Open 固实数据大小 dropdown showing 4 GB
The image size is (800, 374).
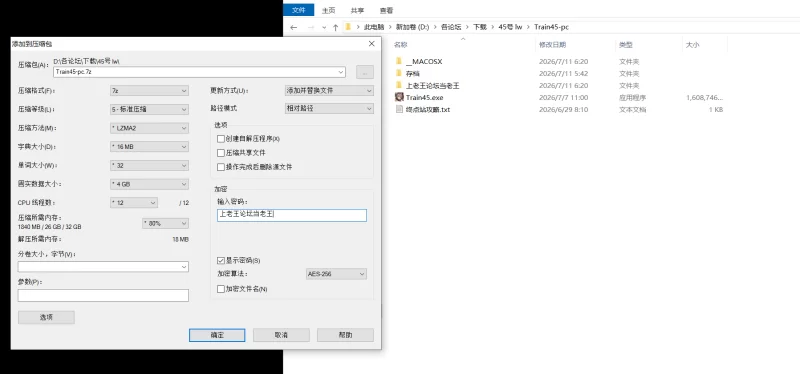coord(149,184)
